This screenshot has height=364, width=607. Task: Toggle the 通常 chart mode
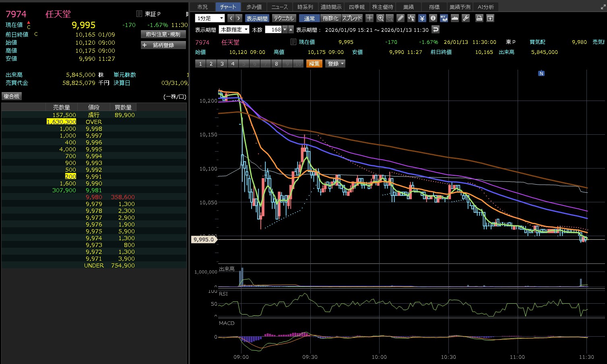click(309, 19)
